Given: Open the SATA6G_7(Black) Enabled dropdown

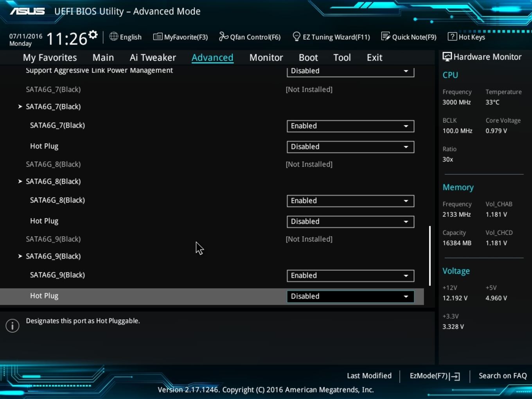Looking at the screenshot, I should point(350,126).
